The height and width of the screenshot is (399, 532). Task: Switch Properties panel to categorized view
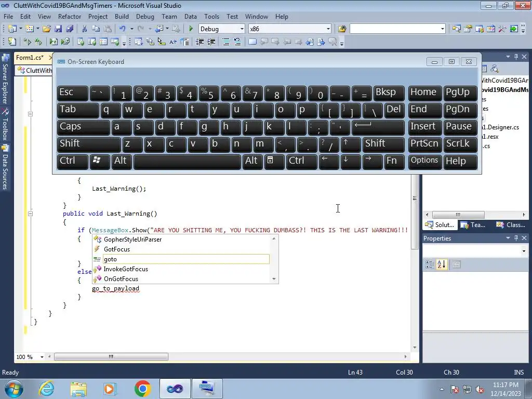(x=429, y=264)
